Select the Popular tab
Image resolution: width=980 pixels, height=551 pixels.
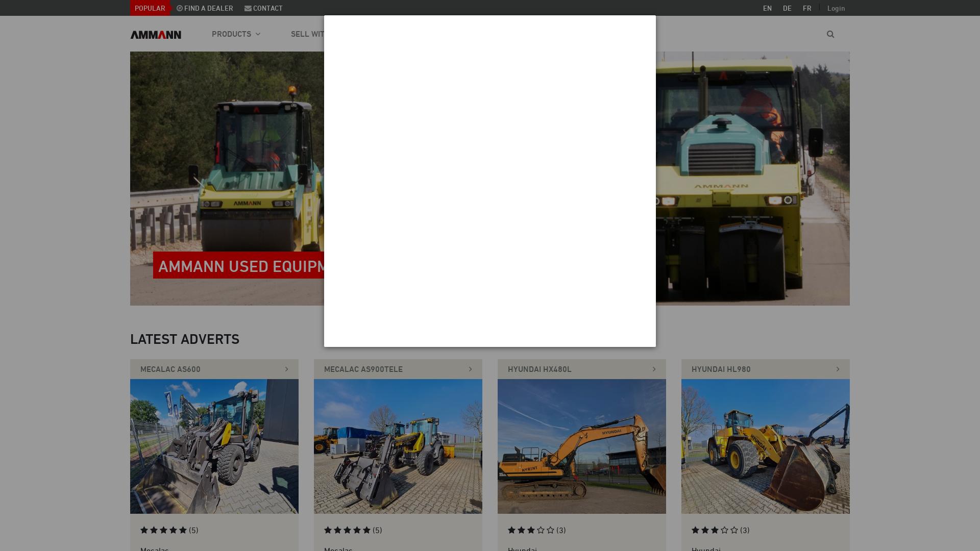[150, 8]
